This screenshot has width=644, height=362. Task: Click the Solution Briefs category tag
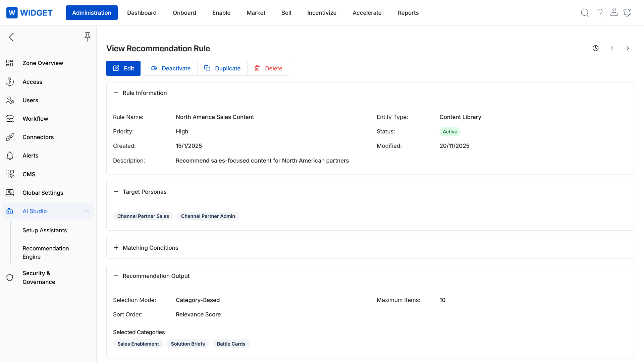pos(188,344)
